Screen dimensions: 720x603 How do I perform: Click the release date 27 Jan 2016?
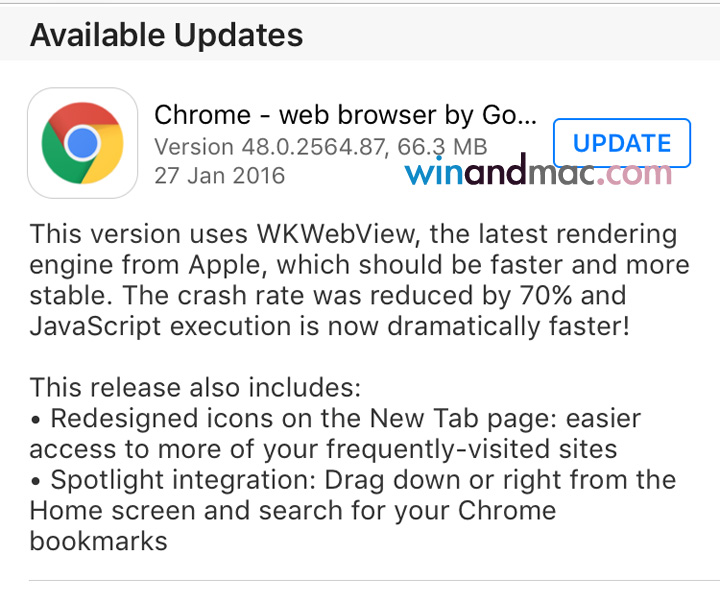219,176
